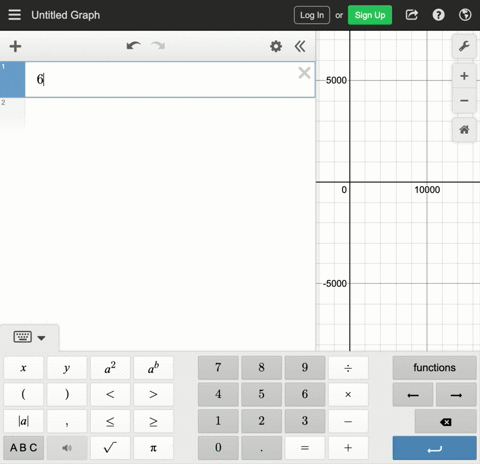Collapse the keypad using keyboard arrow
Screen dimensions: 480x464
[29, 337]
